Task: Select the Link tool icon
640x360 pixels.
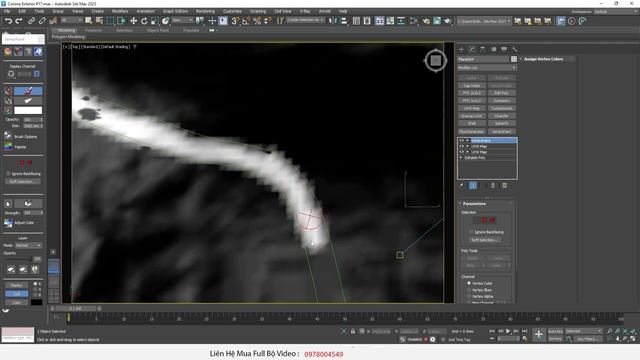Action: pos(31,21)
